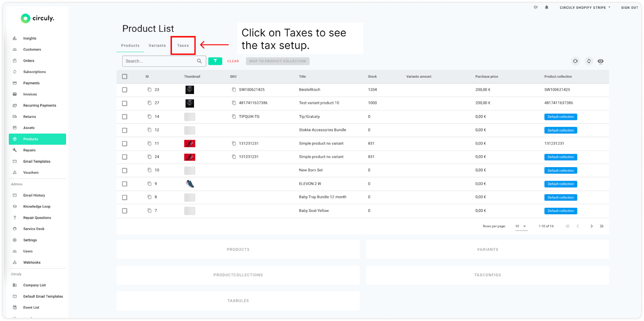Open the Customers sidebar entry
Image resolution: width=644 pixels, height=321 pixels.
click(32, 50)
